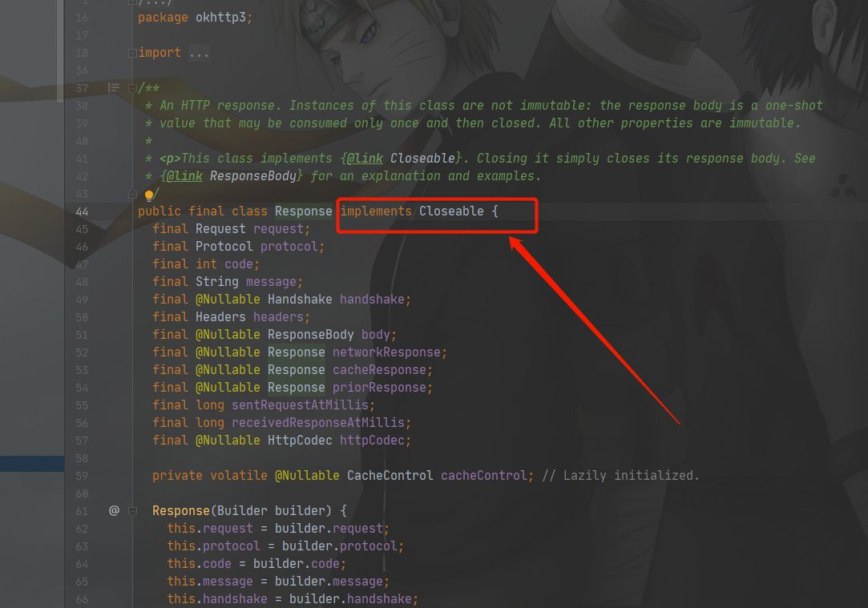Click the cacheControl field on line 59
This screenshot has width=868, height=608.
coord(484,476)
